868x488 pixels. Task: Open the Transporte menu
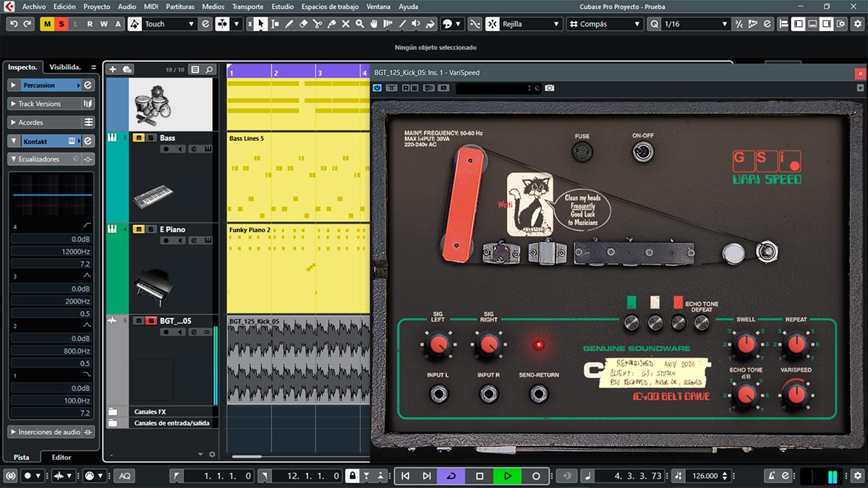pos(248,7)
